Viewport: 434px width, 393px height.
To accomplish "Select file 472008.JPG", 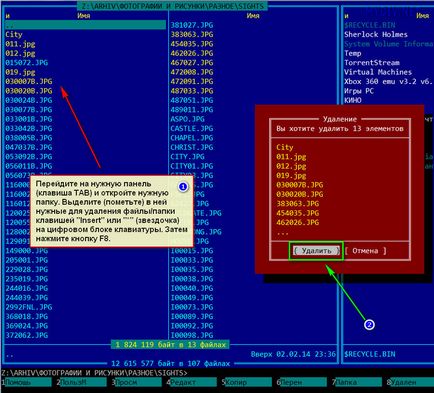I will [x=192, y=72].
